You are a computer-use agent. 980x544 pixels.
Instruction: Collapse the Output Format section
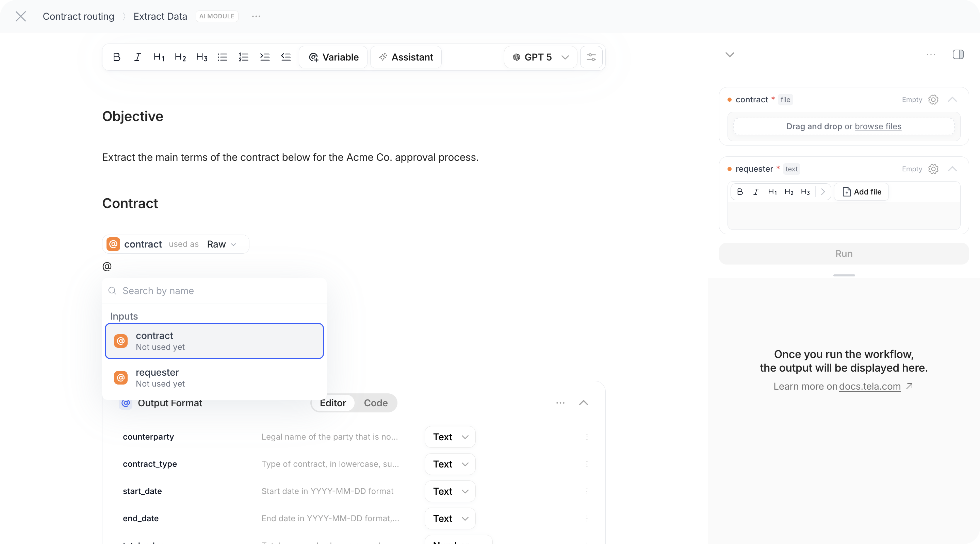click(584, 403)
